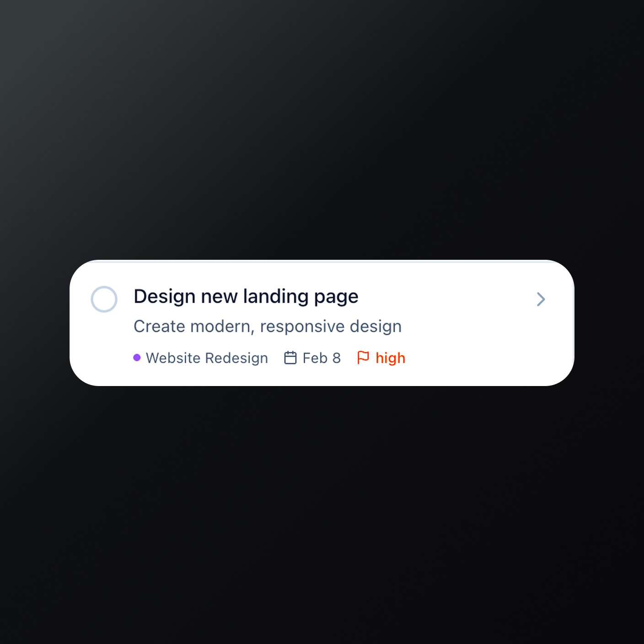
Task: Click the red priority flag icon
Action: point(363,358)
